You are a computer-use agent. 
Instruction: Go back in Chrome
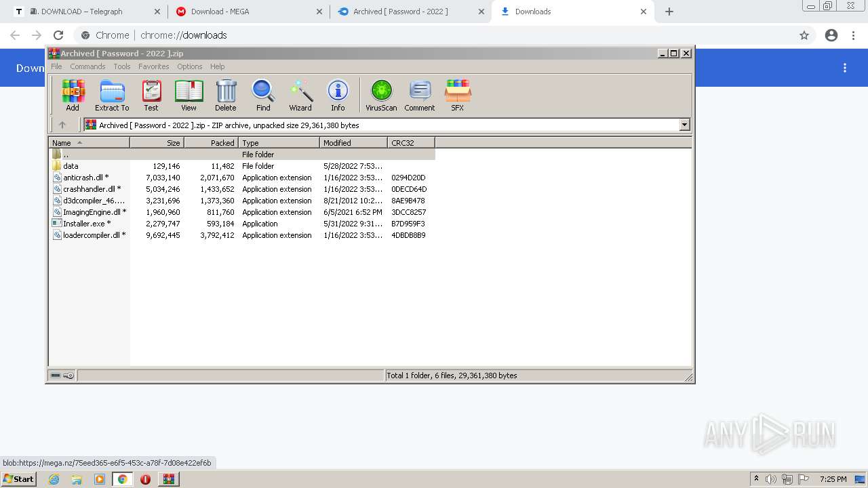tap(15, 35)
